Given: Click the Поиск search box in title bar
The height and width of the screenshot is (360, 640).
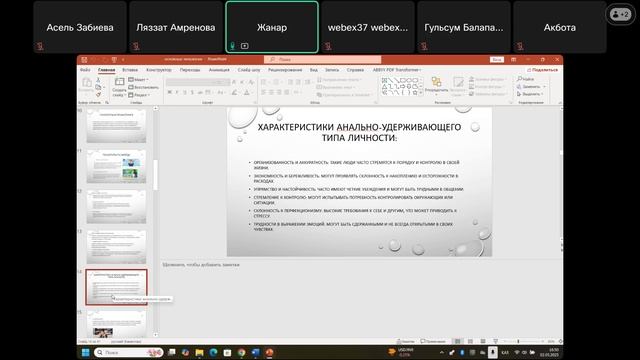Looking at the screenshot, I should coord(322,60).
